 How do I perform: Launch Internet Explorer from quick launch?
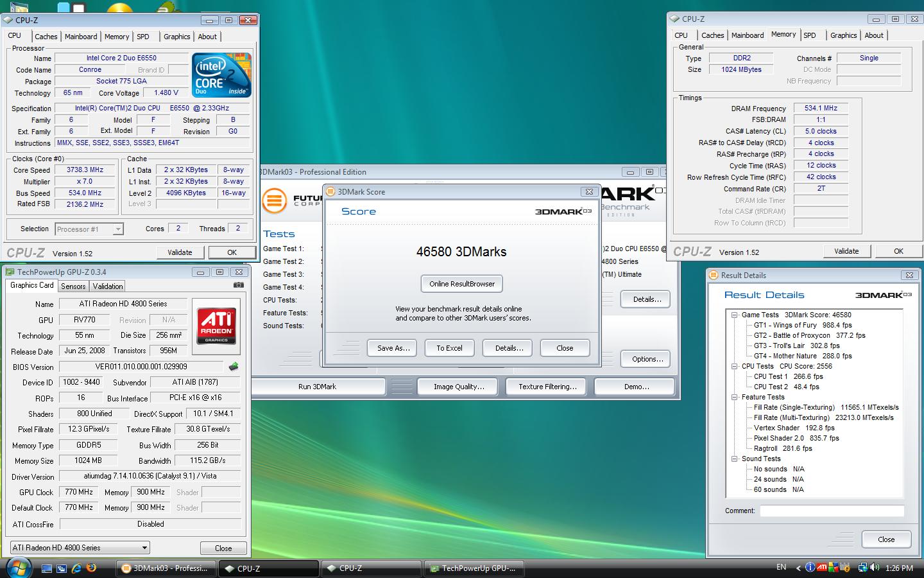click(x=76, y=568)
